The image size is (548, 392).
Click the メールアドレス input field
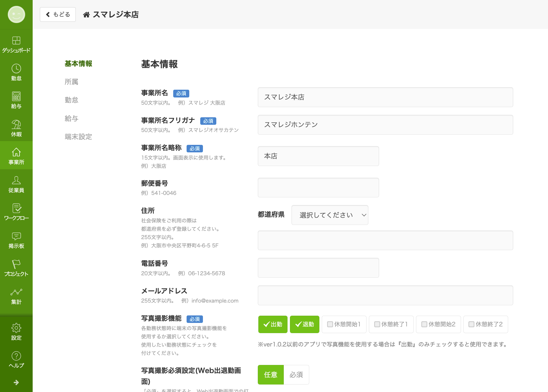tap(385, 295)
